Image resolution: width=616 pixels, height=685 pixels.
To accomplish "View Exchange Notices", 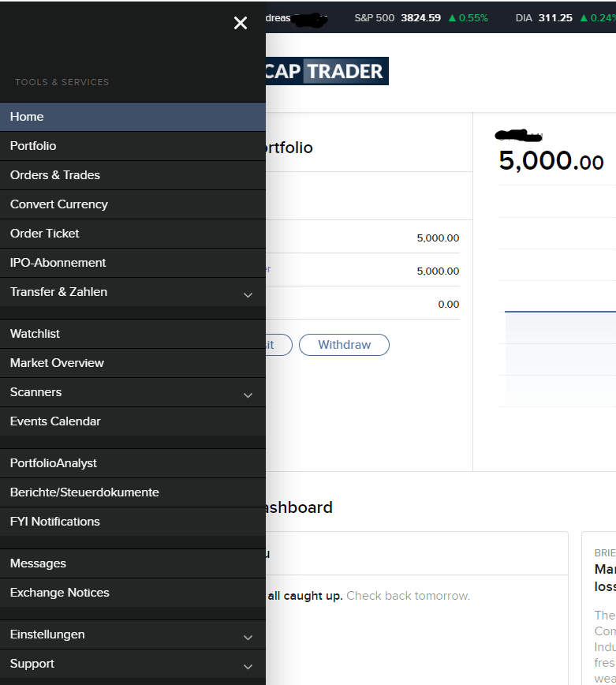I will [x=133, y=593].
